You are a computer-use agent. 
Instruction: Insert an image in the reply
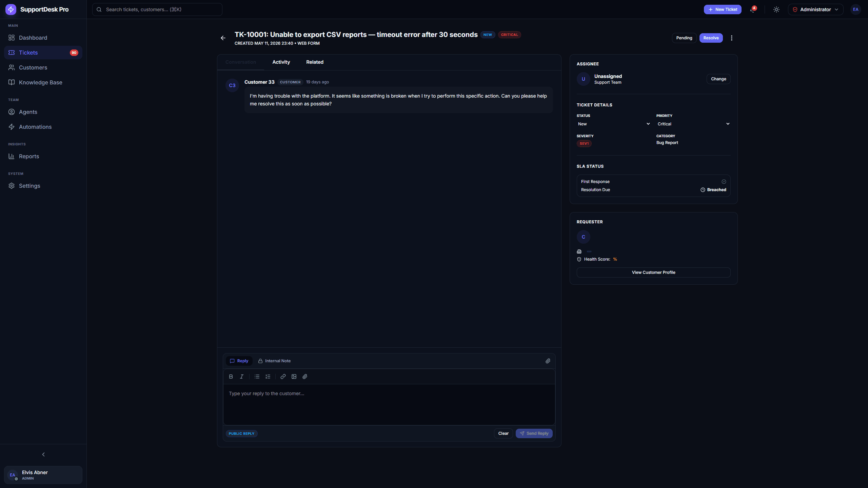click(294, 377)
